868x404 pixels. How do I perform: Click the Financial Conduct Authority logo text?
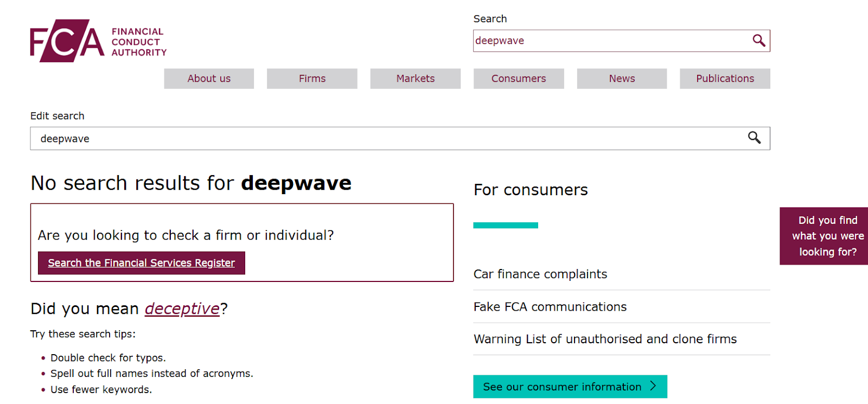tap(139, 42)
